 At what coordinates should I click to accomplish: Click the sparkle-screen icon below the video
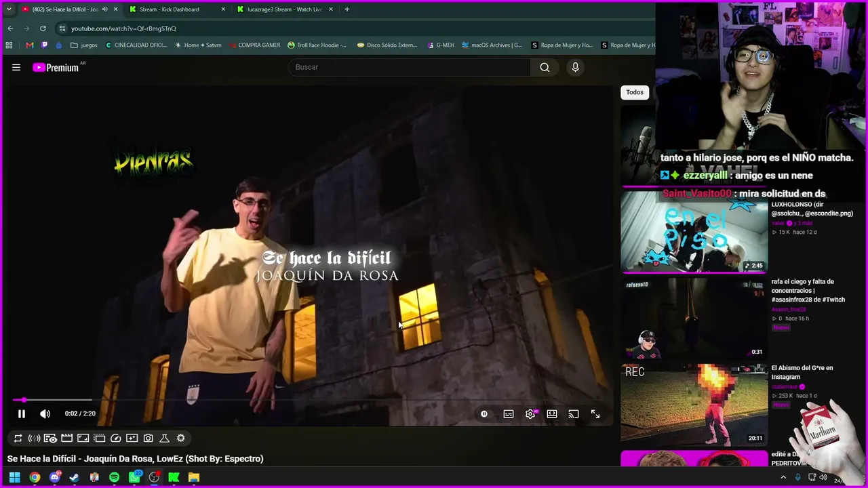132,438
